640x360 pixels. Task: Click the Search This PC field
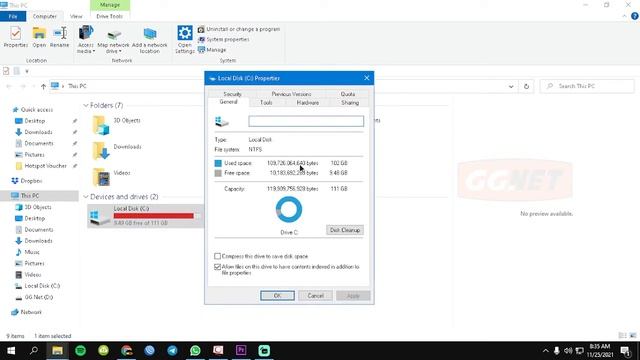tap(587, 86)
